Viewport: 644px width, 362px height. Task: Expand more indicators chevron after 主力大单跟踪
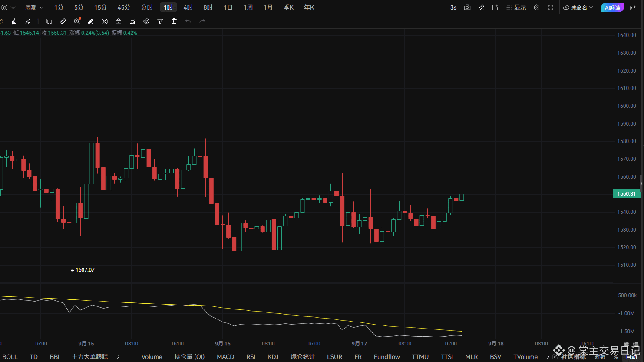[118, 357]
